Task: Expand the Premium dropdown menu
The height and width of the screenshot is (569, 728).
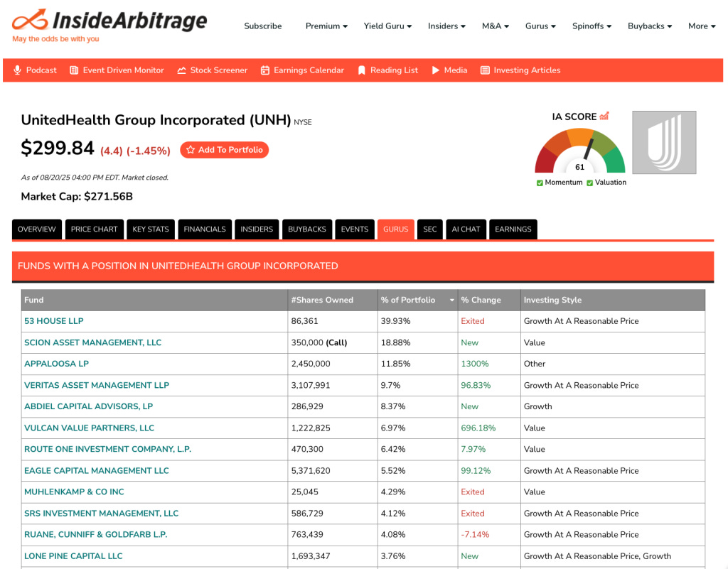Action: point(326,26)
